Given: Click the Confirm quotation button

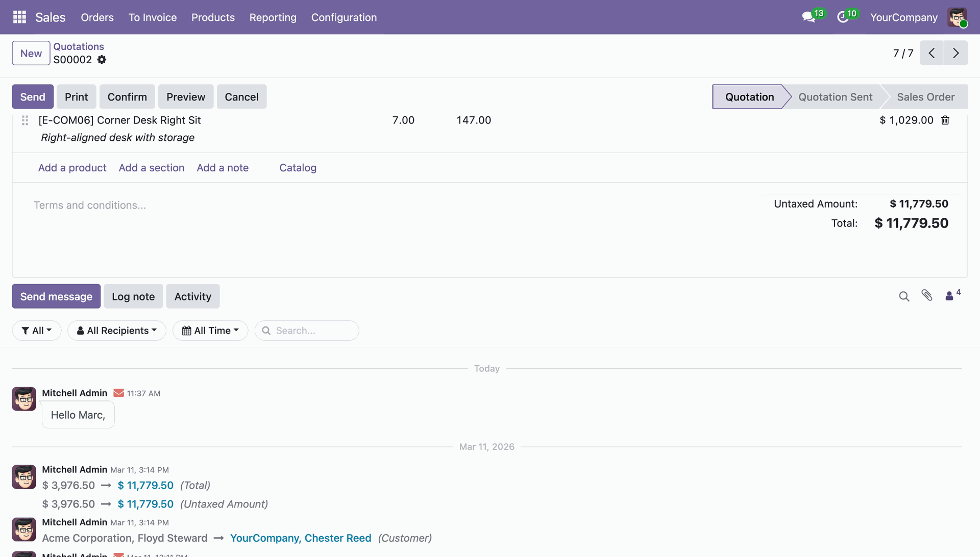Looking at the screenshot, I should (127, 97).
